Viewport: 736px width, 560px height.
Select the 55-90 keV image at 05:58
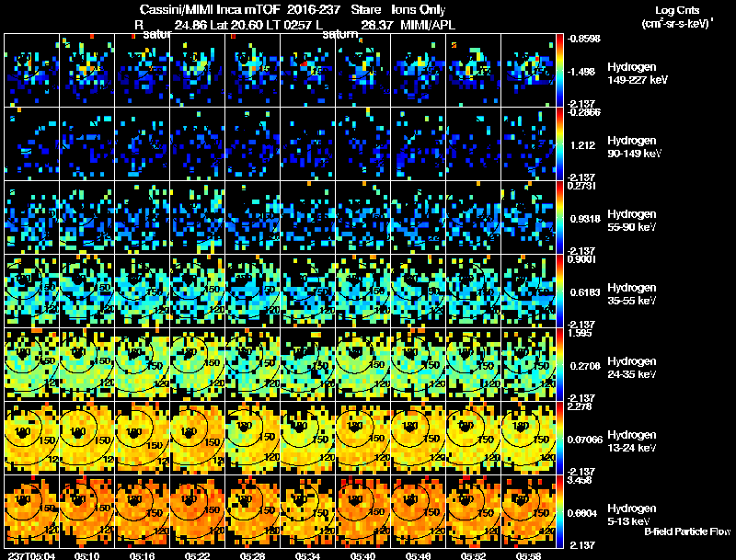528,218
